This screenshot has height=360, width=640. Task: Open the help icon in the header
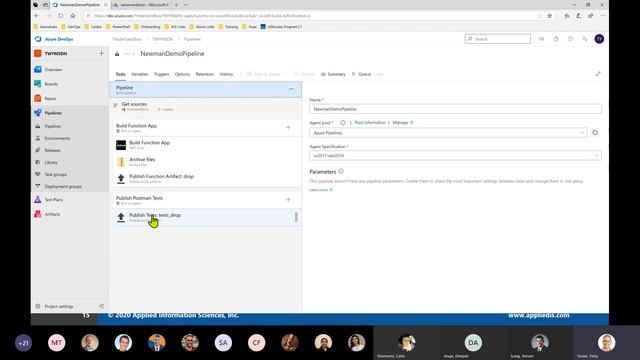pos(570,39)
